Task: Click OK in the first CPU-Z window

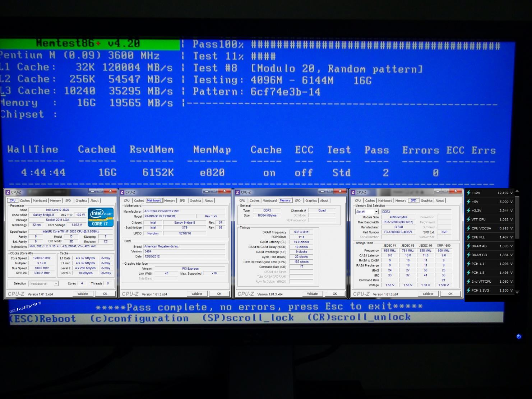Action: click(105, 294)
